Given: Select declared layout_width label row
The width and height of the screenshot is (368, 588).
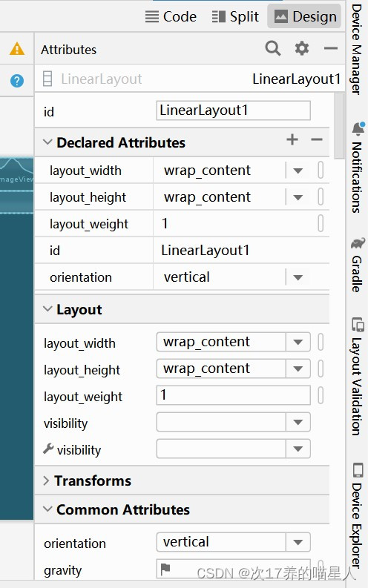Looking at the screenshot, I should tap(85, 171).
